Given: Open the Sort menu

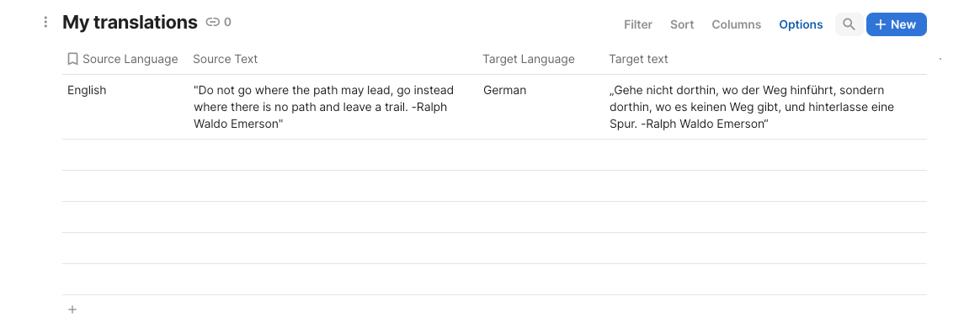Looking at the screenshot, I should pos(682,24).
